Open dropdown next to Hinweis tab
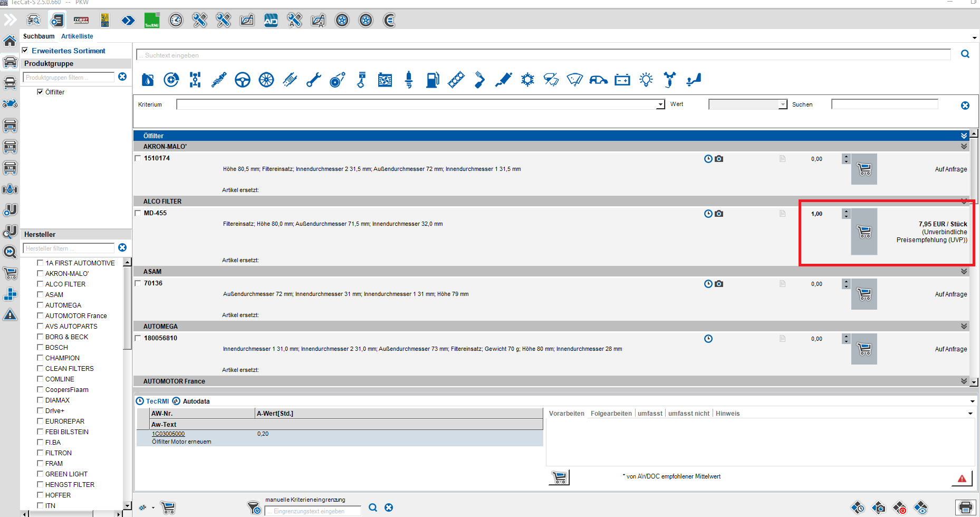The width and height of the screenshot is (980, 517). [971, 414]
